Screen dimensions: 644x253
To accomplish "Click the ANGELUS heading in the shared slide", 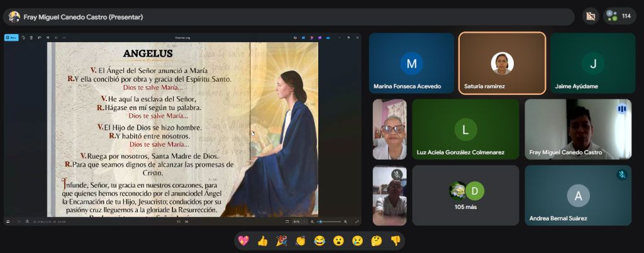I will [148, 53].
